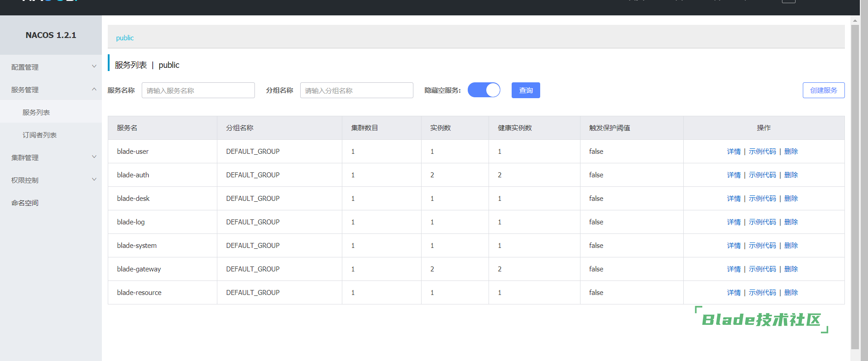
Task: Open 详情 for blade-system
Action: [734, 246]
